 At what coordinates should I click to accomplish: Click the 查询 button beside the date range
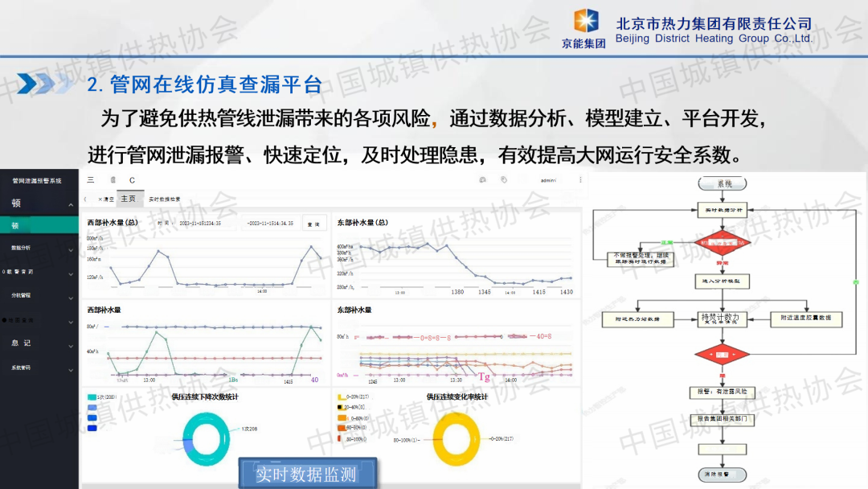tap(314, 224)
